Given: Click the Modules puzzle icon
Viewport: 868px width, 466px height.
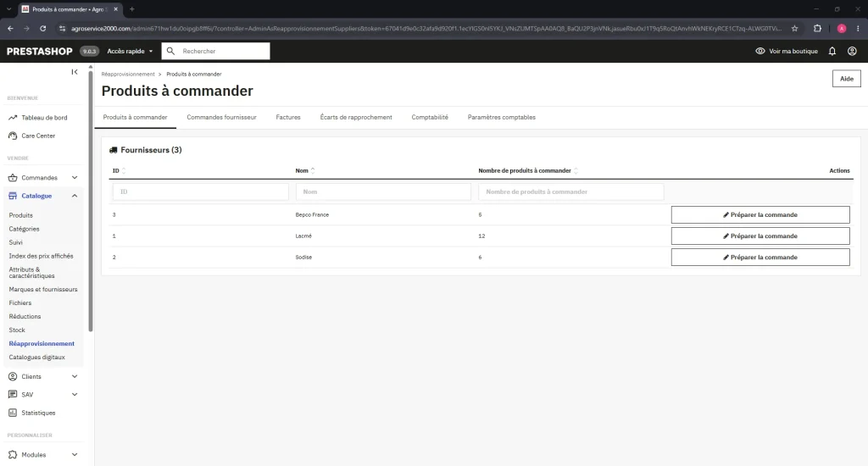Looking at the screenshot, I should tap(13, 455).
